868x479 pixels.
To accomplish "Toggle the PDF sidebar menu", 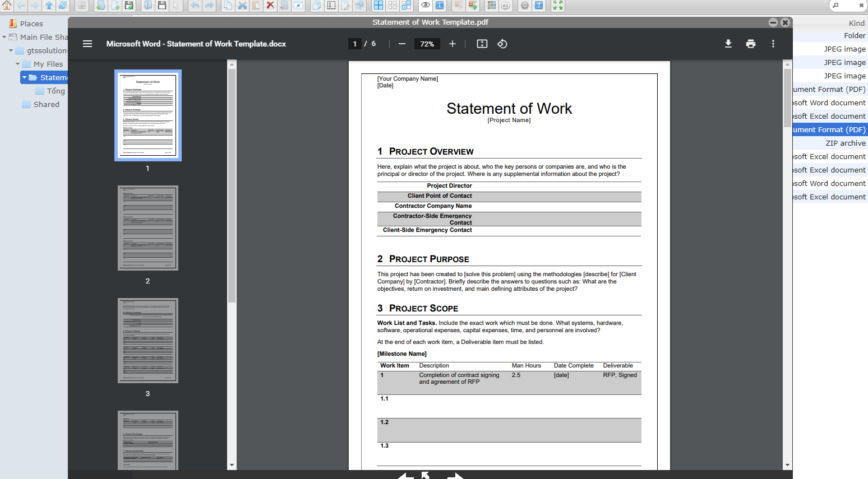I will pos(87,44).
